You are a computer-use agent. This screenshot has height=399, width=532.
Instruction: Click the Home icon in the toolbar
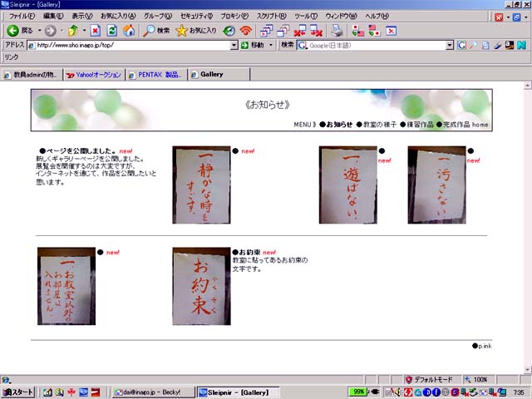click(x=129, y=31)
